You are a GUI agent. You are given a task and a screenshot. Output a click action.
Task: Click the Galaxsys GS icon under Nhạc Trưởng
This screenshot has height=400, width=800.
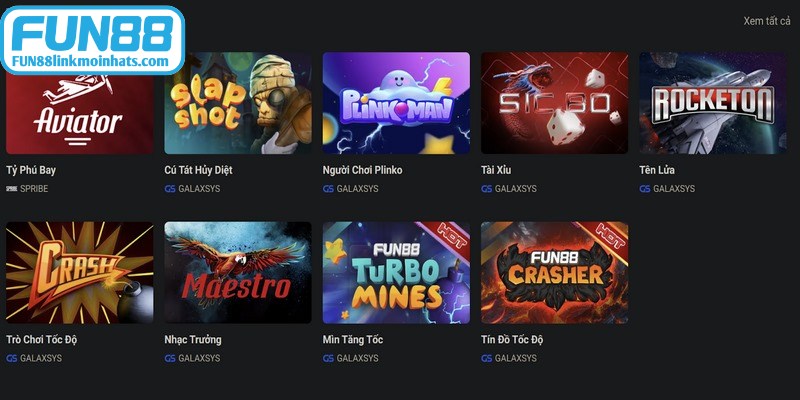coord(170,358)
